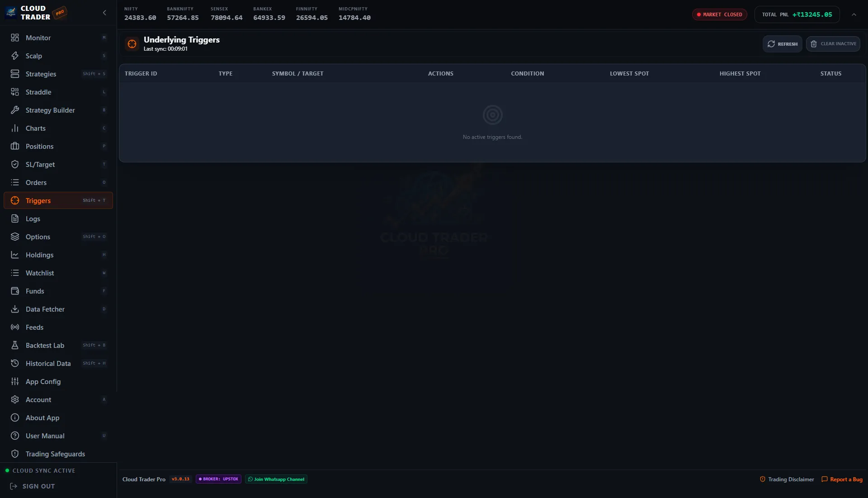Viewport: 868px width, 498px height.
Task: Click the Underlying Triggers target icon
Action: click(x=132, y=44)
